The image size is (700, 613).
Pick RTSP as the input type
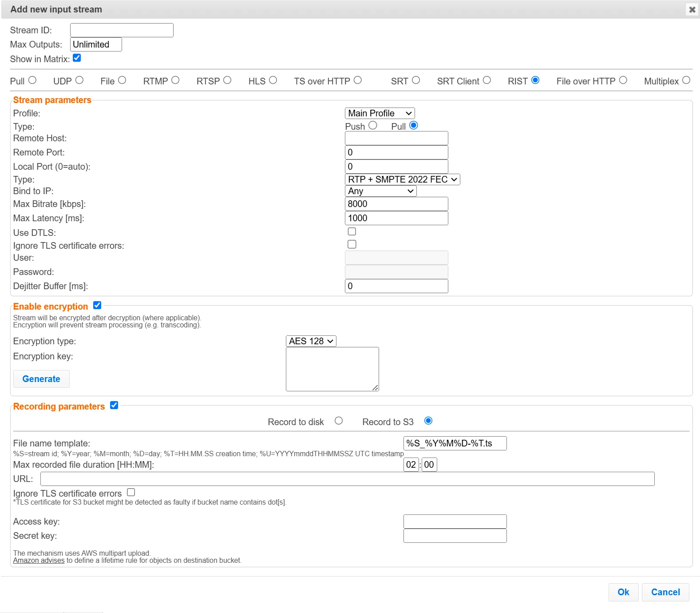(227, 80)
